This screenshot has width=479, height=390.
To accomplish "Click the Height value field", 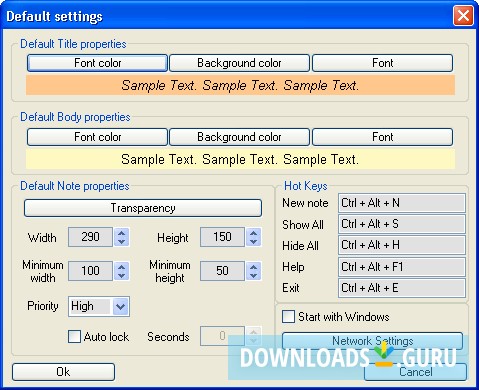I will coord(222,237).
